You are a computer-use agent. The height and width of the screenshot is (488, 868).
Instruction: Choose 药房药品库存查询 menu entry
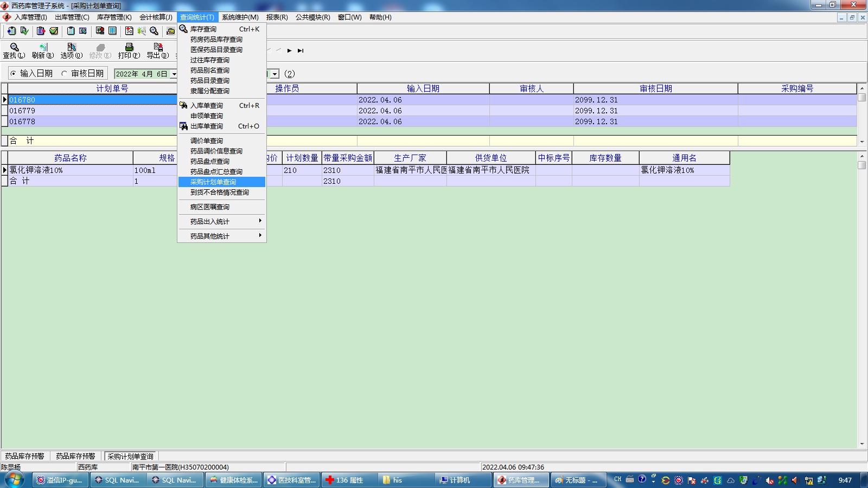click(222, 40)
